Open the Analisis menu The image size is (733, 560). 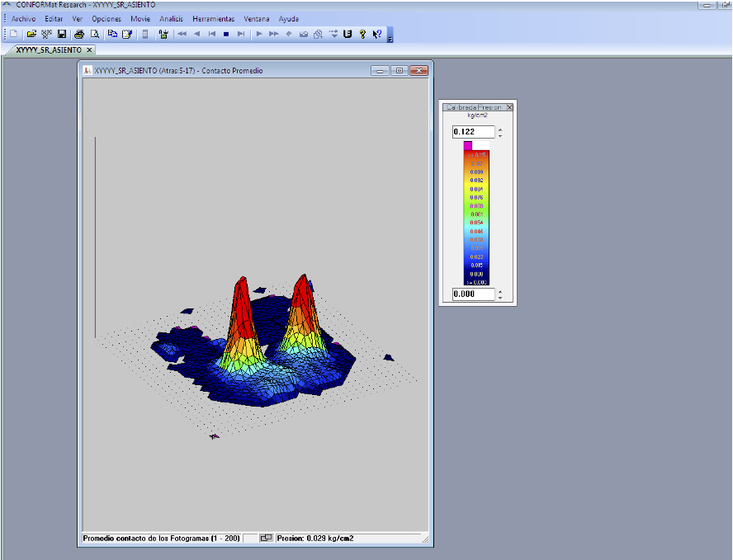point(172,18)
